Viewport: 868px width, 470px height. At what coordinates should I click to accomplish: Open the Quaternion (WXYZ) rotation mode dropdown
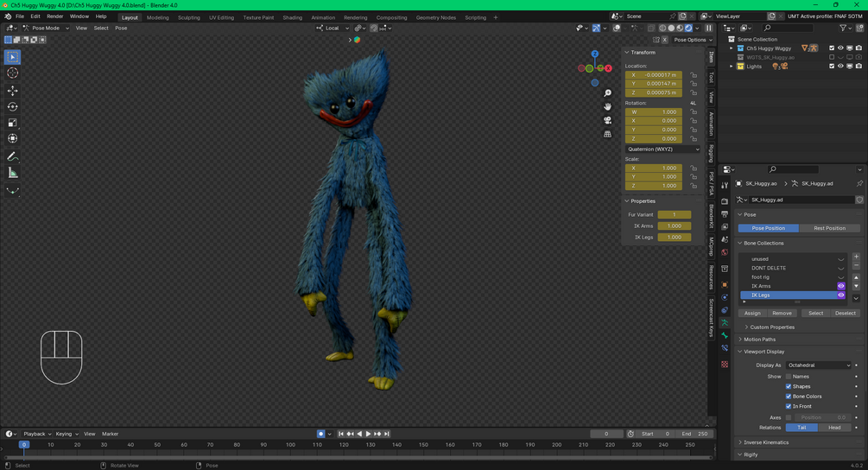click(x=662, y=149)
